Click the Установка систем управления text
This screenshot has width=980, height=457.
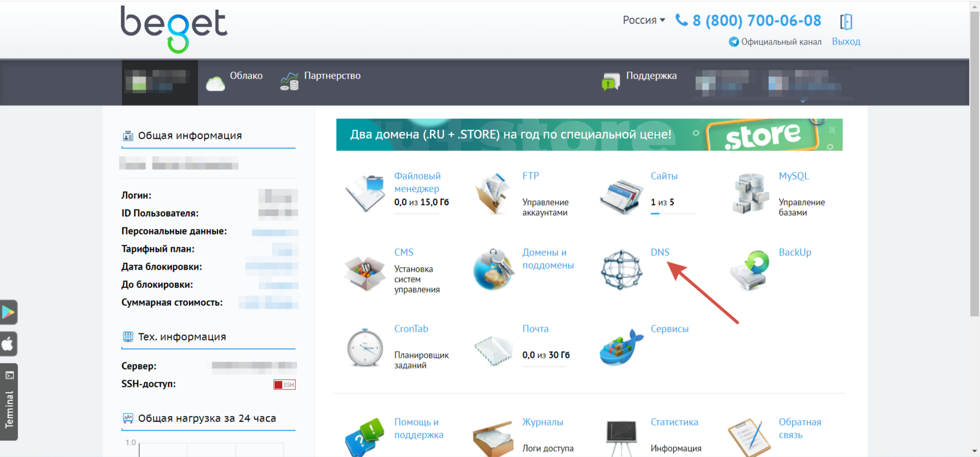tap(416, 279)
